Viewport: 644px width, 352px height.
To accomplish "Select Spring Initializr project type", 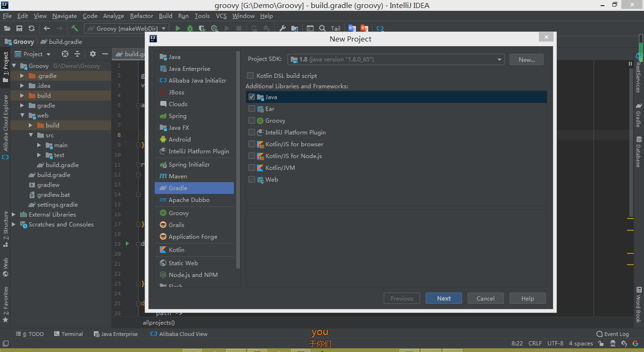I will (194, 164).
